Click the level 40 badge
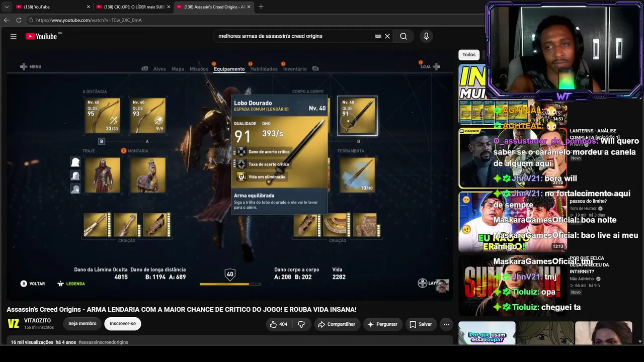The width and height of the screenshot is (644, 362). click(x=230, y=274)
